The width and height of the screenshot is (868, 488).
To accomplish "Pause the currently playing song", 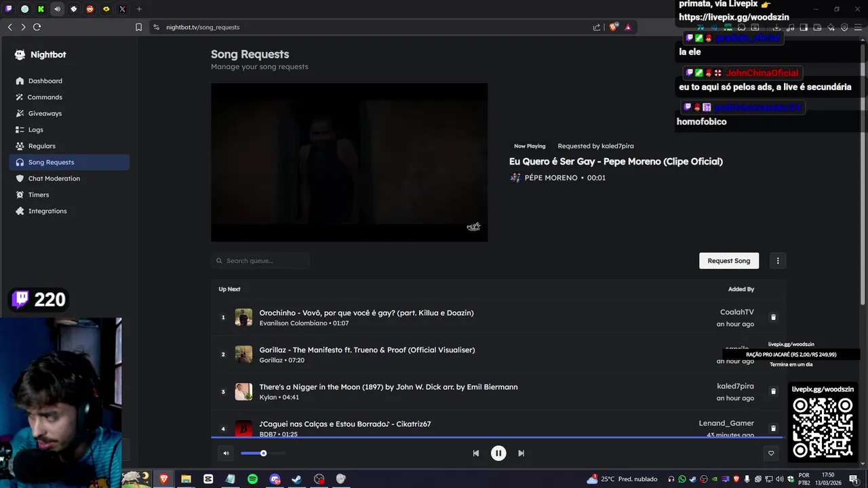I will (x=498, y=453).
